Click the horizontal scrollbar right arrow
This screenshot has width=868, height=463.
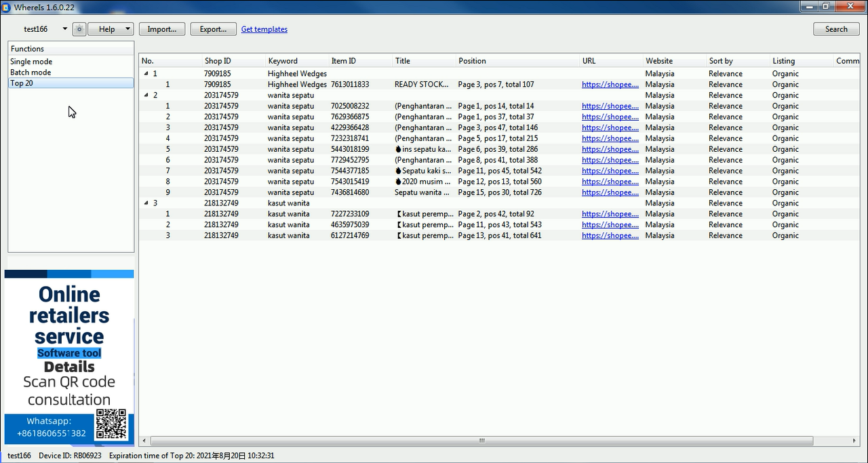pyautogui.click(x=854, y=441)
